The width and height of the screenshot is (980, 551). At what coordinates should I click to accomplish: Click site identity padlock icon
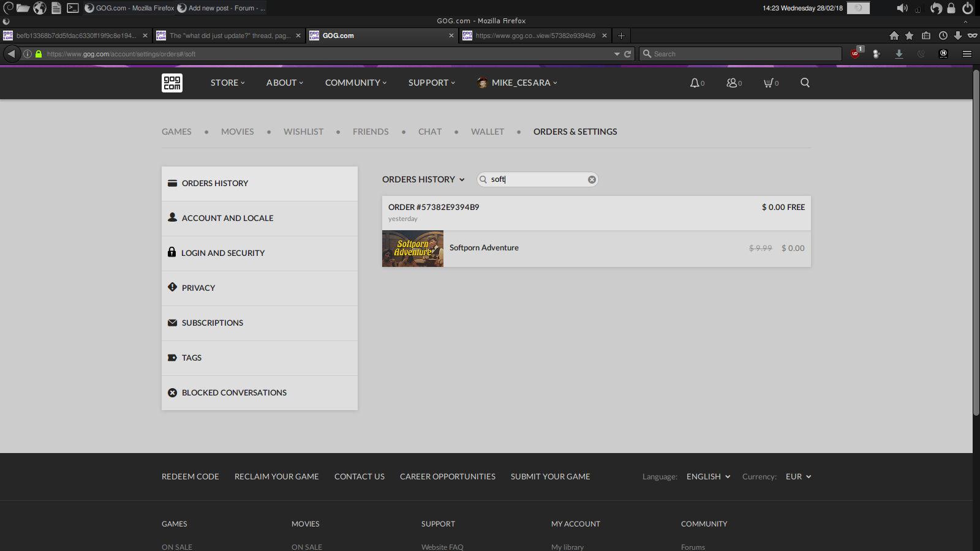click(x=39, y=54)
